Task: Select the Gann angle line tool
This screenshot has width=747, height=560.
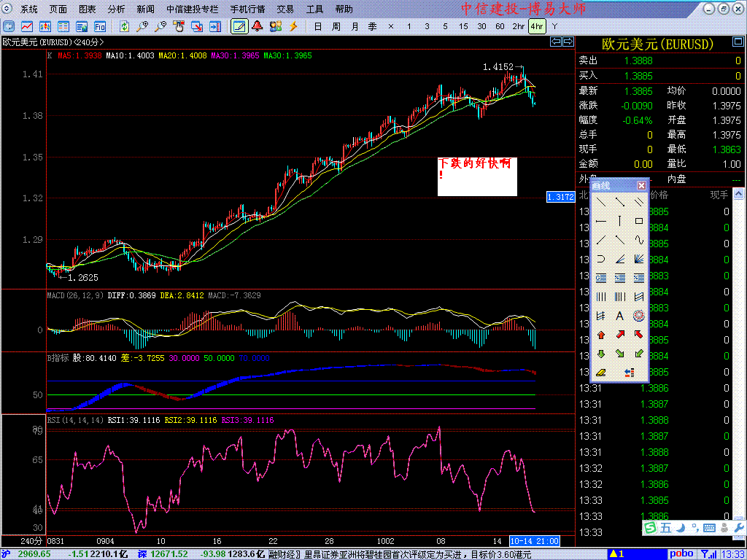Action: [x=620, y=259]
